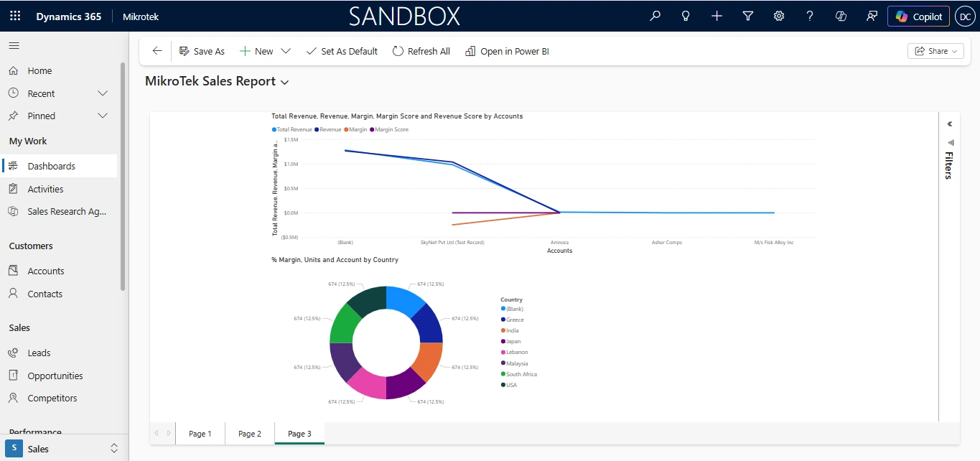Switch to Page 1 tab
Screen dimensions: 980x461
coord(200,434)
